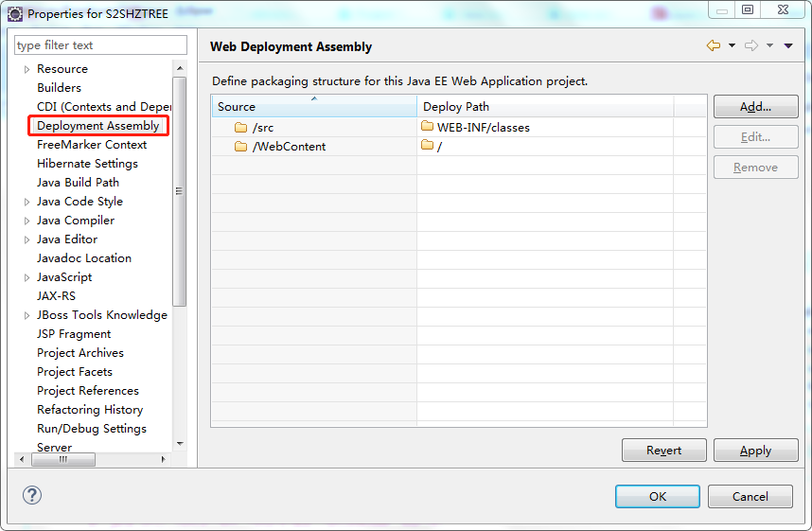This screenshot has width=812, height=531.
Task: Focus the type filter text field
Action: tap(100, 45)
